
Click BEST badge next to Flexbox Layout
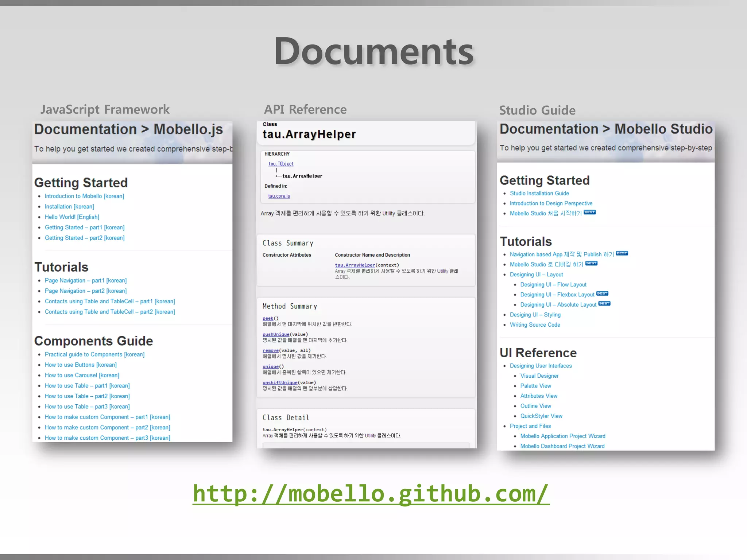coord(602,293)
